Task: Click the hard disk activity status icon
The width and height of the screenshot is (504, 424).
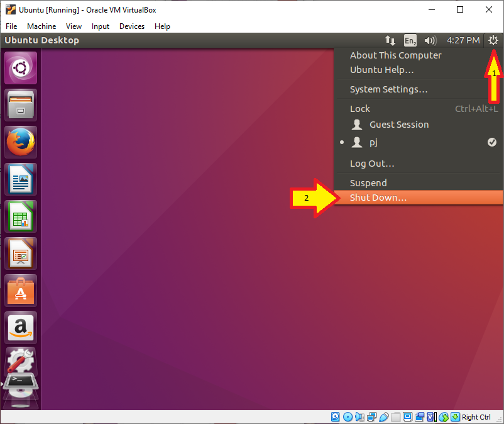Action: tap(335, 417)
